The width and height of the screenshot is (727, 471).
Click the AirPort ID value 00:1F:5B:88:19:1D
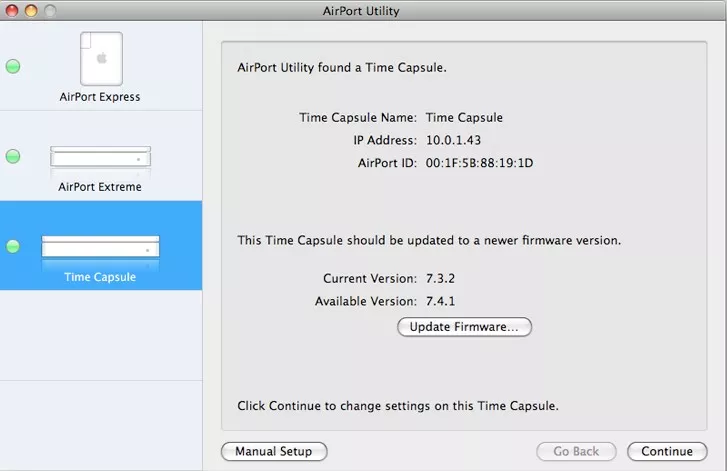point(479,163)
